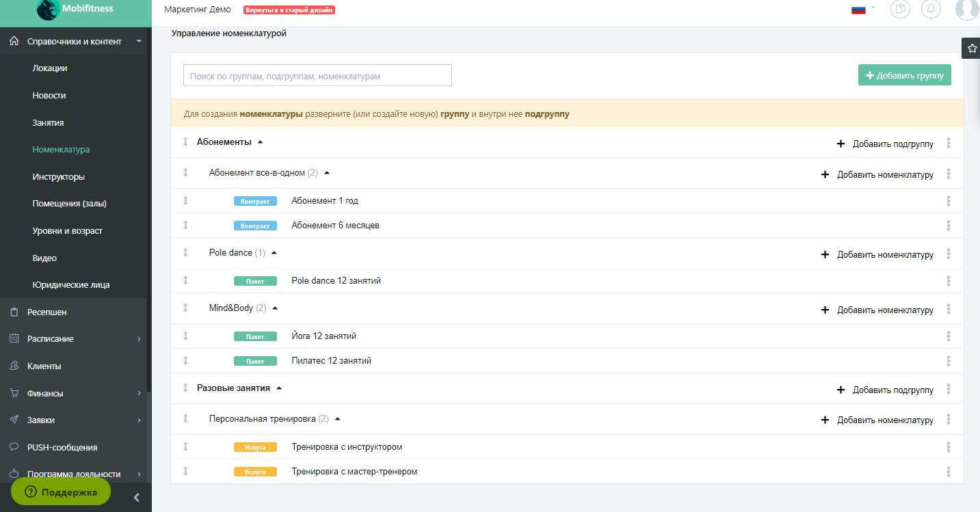Screen dimensions: 980x512
Task: Open Новости in the sidebar
Action: click(49, 96)
